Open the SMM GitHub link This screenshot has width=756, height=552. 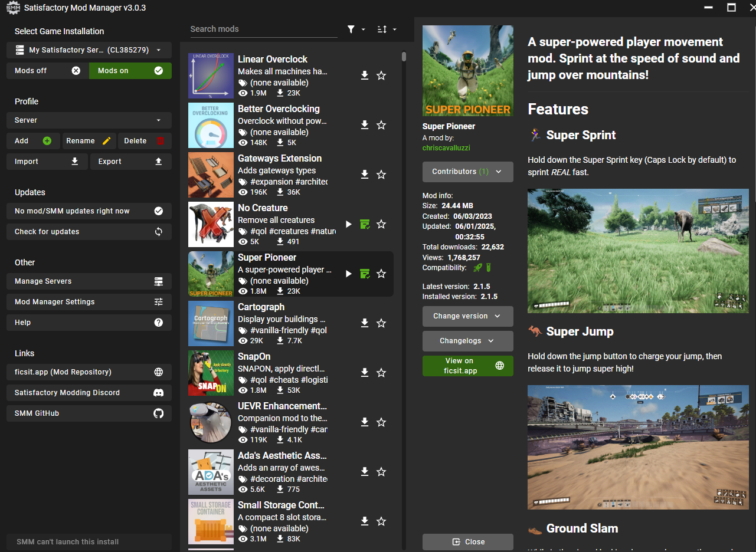(x=89, y=413)
